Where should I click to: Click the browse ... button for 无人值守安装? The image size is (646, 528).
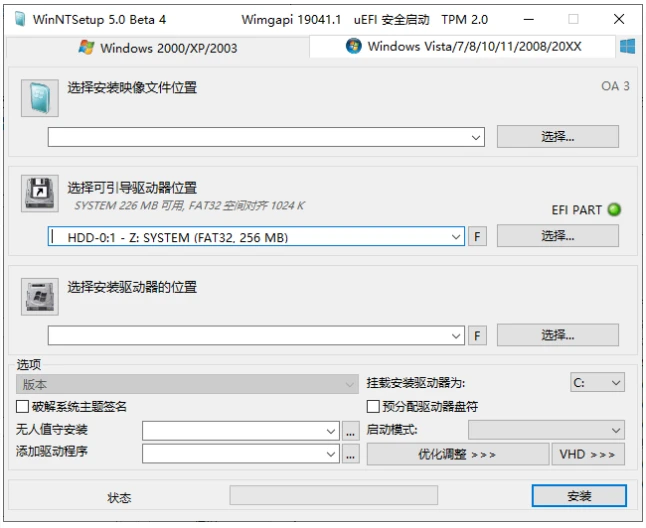point(350,431)
